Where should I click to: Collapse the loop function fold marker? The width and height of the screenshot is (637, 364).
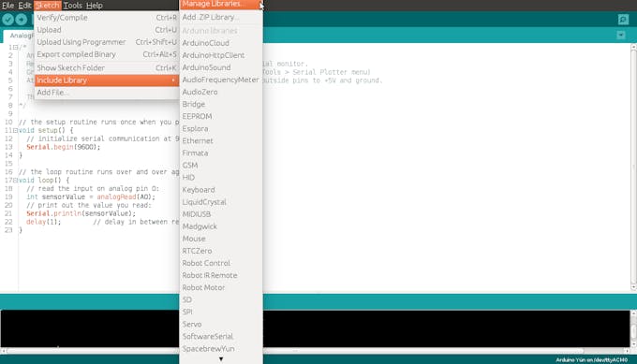(x=15, y=181)
